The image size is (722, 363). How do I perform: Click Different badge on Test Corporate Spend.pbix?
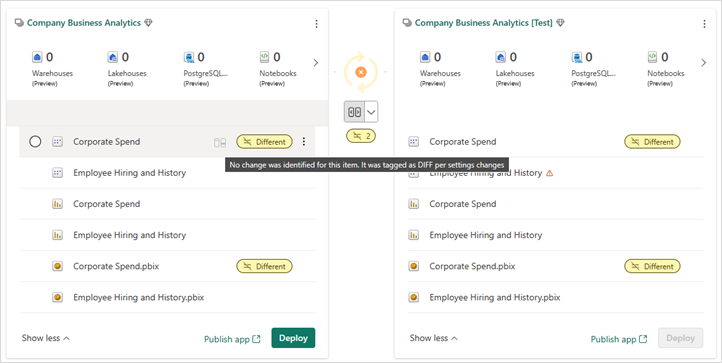[x=652, y=266]
